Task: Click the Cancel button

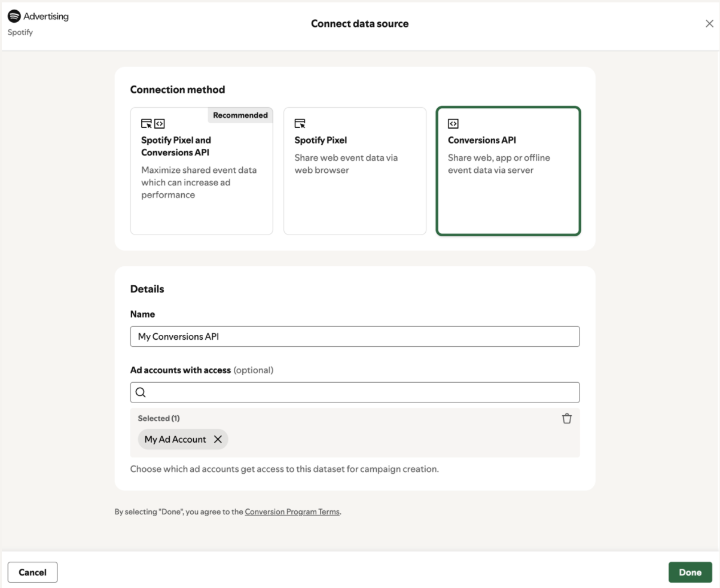Action: 33,572
